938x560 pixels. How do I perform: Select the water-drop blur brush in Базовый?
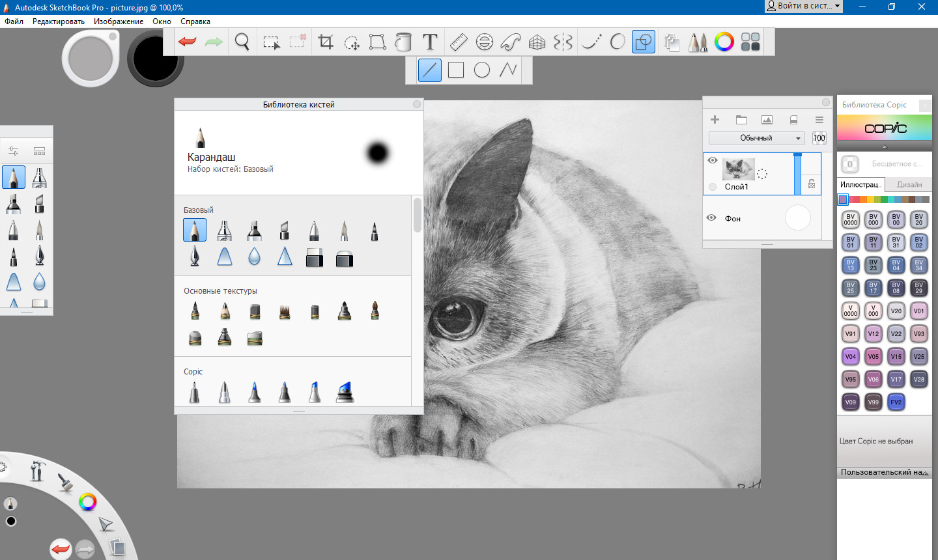coord(255,257)
